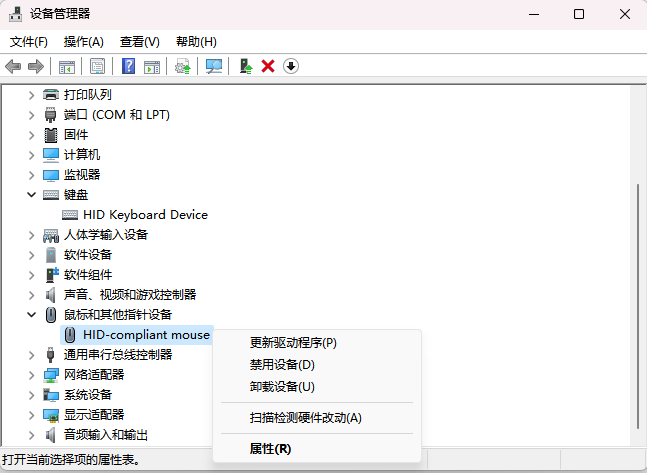The image size is (647, 473).
Task: Expand the 监视器 category
Action: [x=31, y=175]
